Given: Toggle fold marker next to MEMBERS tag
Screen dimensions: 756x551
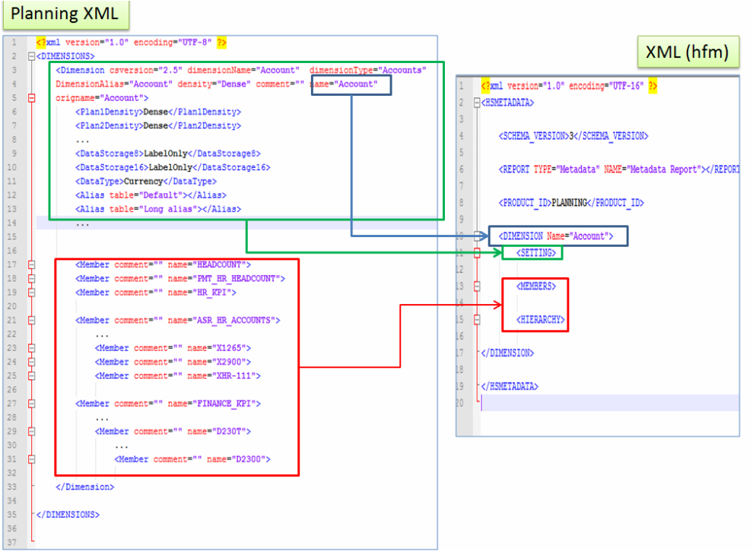Looking at the screenshot, I should (477, 287).
